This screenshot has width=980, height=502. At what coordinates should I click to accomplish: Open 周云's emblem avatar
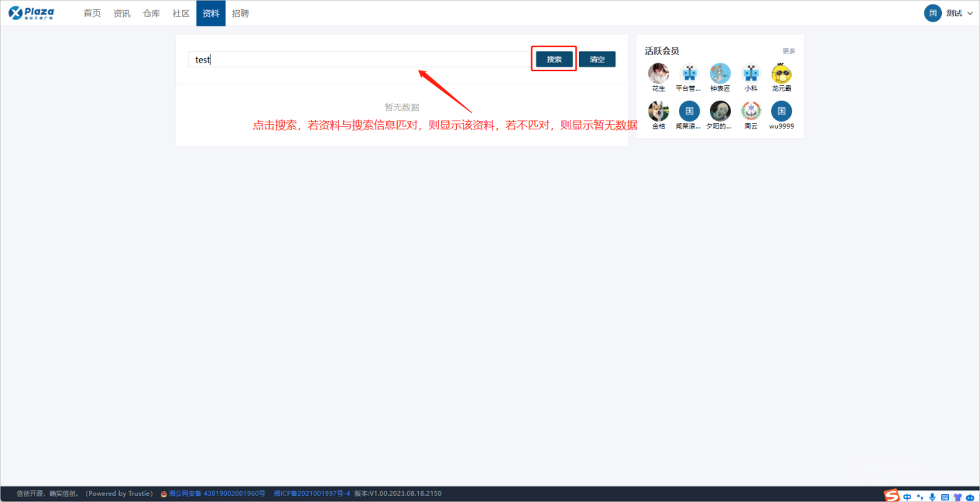pos(751,111)
